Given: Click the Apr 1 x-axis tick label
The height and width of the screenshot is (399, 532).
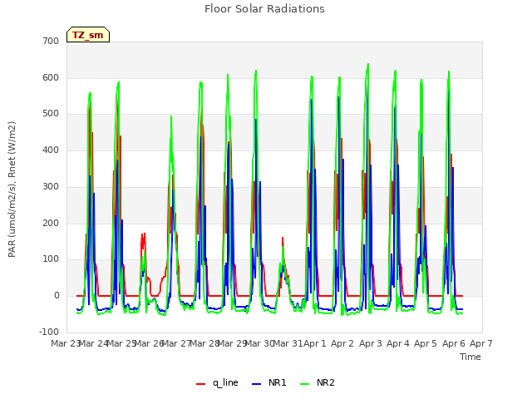Looking at the screenshot, I should click(x=314, y=343).
